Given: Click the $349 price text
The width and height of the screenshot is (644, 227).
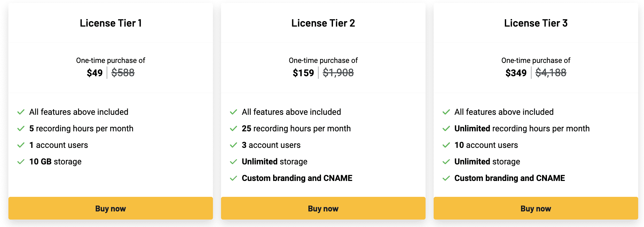Looking at the screenshot, I should (516, 73).
